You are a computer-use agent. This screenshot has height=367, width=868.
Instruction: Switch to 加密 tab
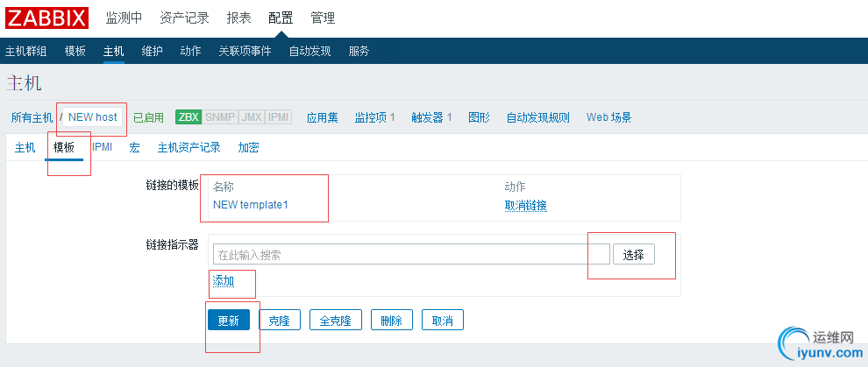click(x=248, y=147)
